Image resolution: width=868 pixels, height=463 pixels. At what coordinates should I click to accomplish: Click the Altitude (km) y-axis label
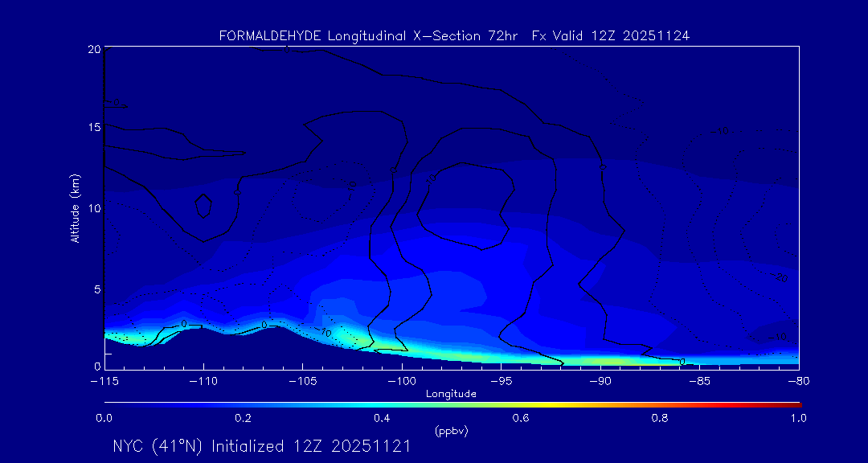[75, 207]
